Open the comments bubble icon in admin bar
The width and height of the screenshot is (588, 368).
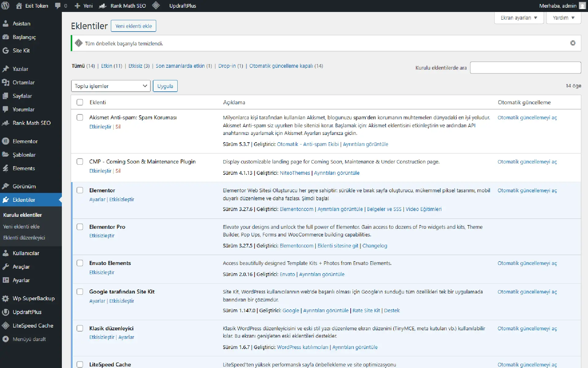point(58,6)
